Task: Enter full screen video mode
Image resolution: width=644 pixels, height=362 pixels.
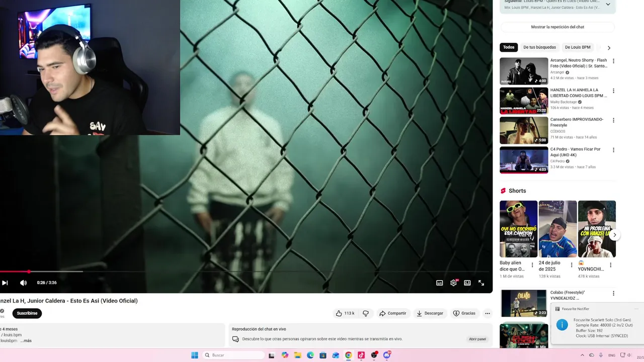Action: [x=481, y=283]
